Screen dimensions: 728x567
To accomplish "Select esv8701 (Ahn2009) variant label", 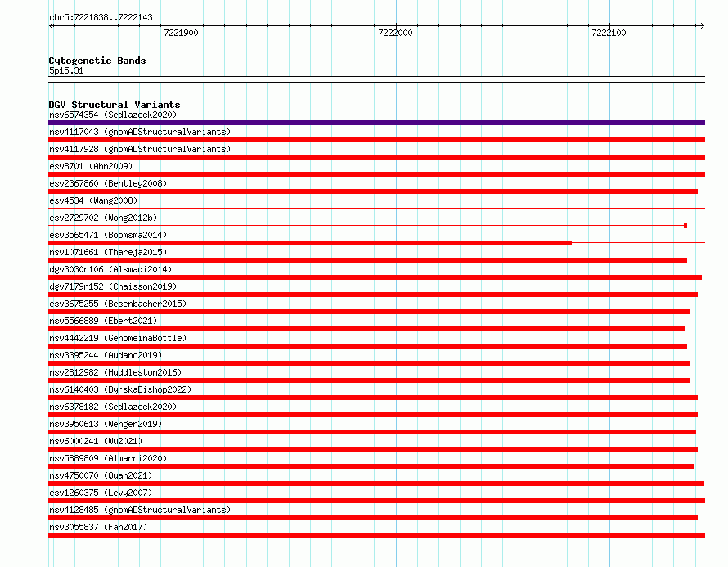I will click(x=91, y=166).
